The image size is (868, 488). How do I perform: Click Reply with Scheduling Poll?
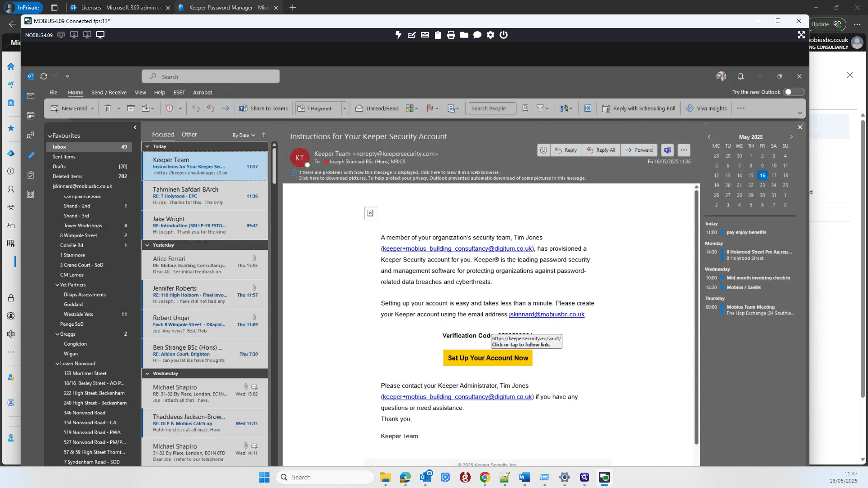click(639, 108)
